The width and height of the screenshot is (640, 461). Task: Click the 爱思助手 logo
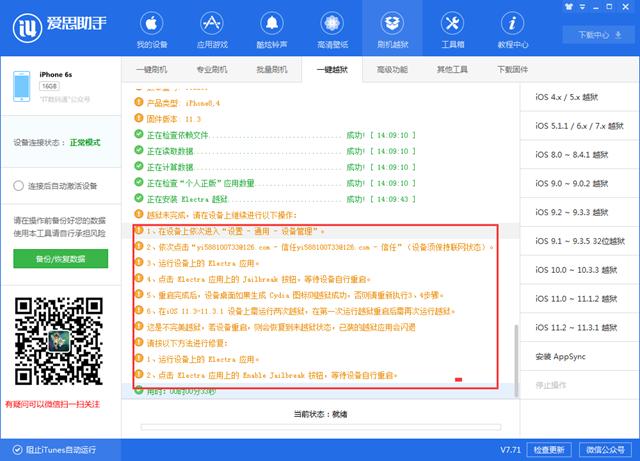pyautogui.click(x=60, y=27)
